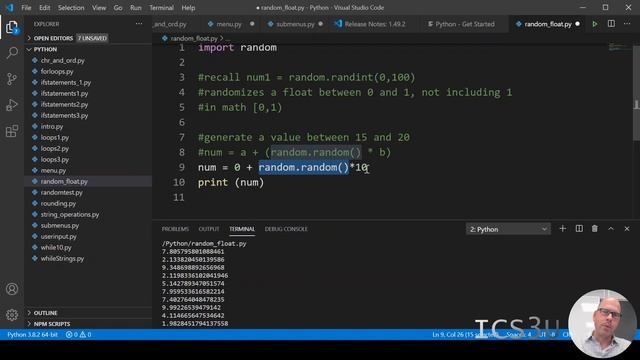This screenshot has height=360, width=640.
Task: Open the Accounts menu icon
Action: coord(12,289)
